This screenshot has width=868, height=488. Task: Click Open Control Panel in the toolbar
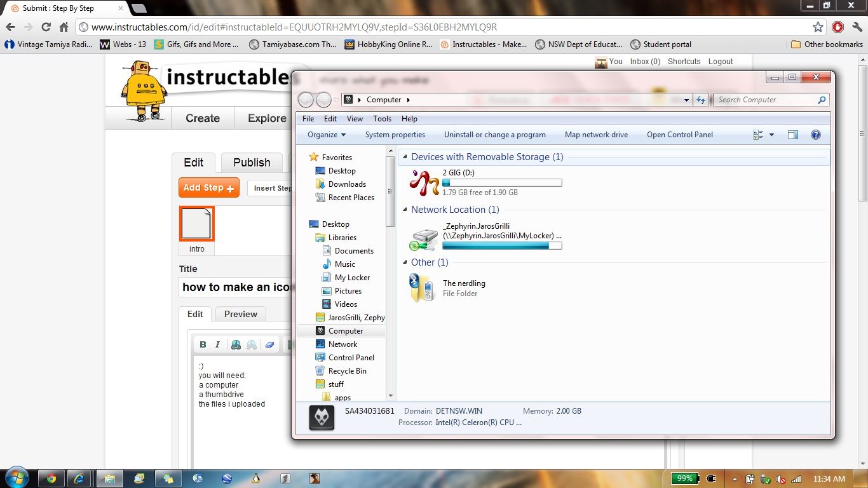[x=680, y=135]
